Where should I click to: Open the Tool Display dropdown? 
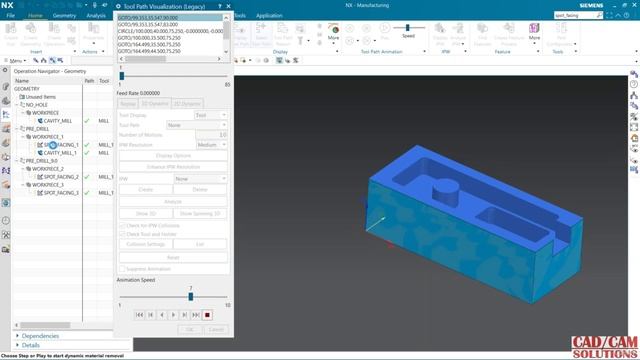pos(210,116)
